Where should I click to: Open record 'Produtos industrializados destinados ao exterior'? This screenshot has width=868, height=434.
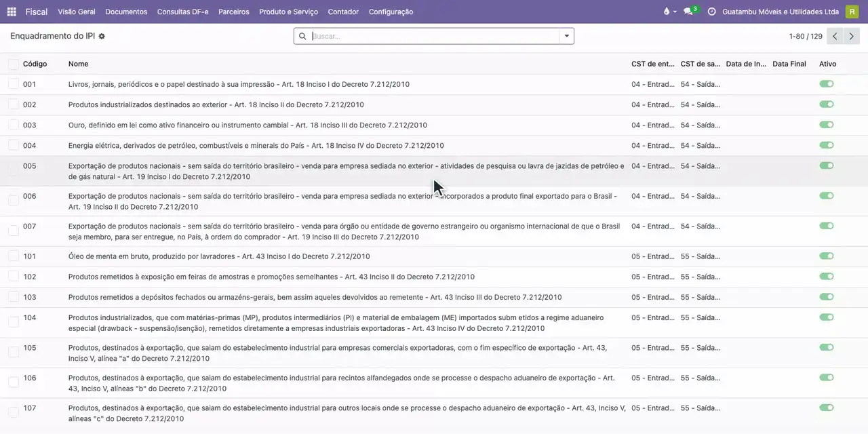216,104
